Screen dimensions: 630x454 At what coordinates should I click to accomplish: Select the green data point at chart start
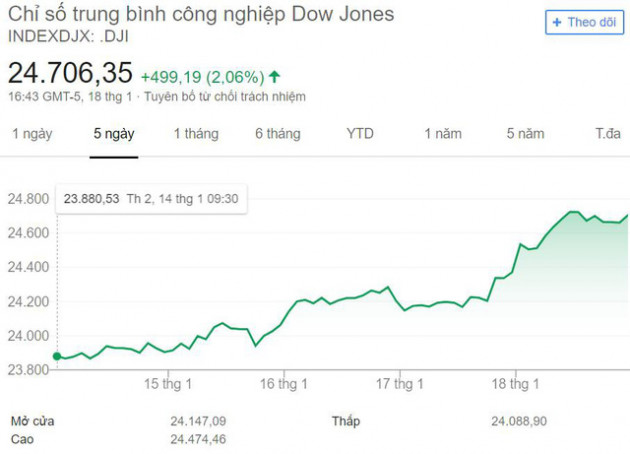click(57, 356)
